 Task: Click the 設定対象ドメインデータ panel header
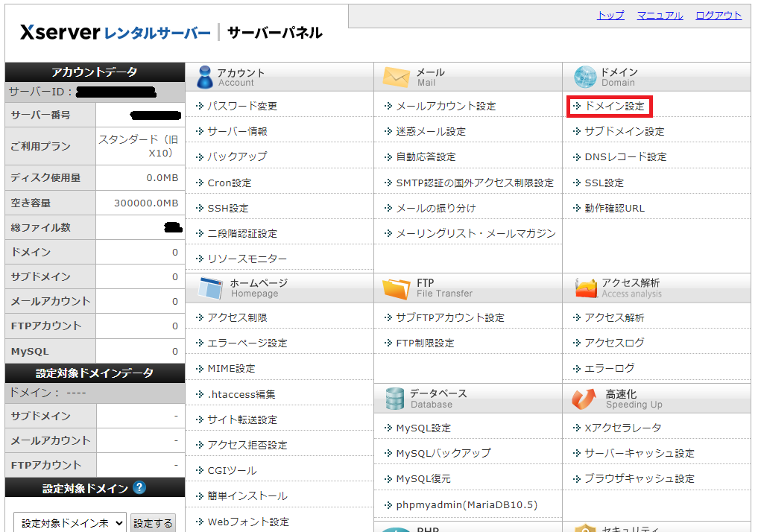point(95,373)
